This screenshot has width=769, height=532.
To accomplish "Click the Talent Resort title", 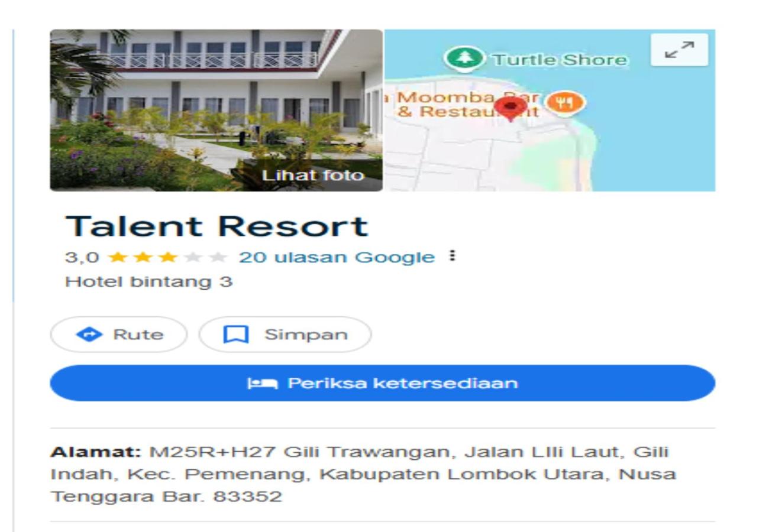I will [x=217, y=226].
